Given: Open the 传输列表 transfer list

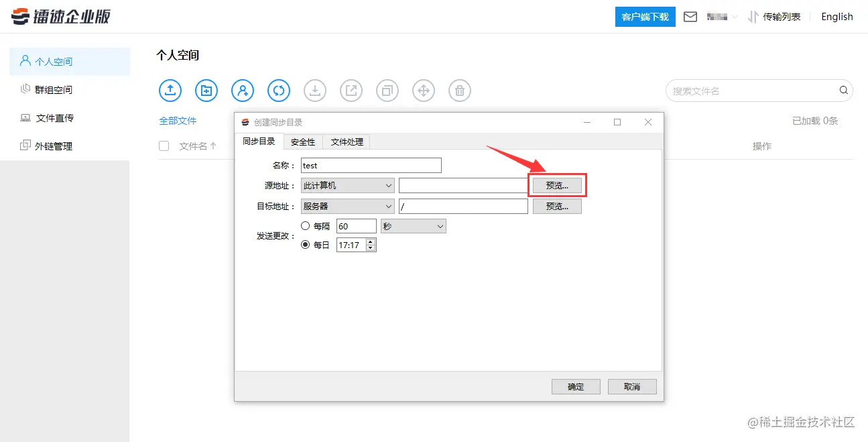Looking at the screenshot, I should (774, 17).
